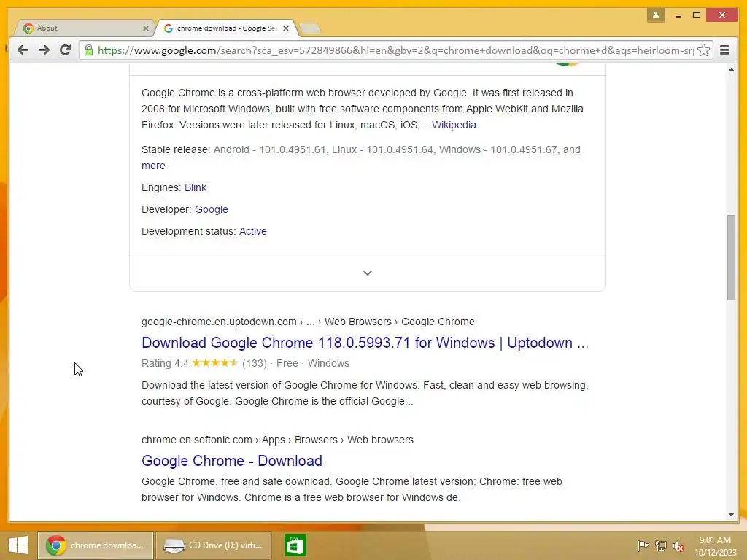Click the Action Center flag icon

pos(643,545)
